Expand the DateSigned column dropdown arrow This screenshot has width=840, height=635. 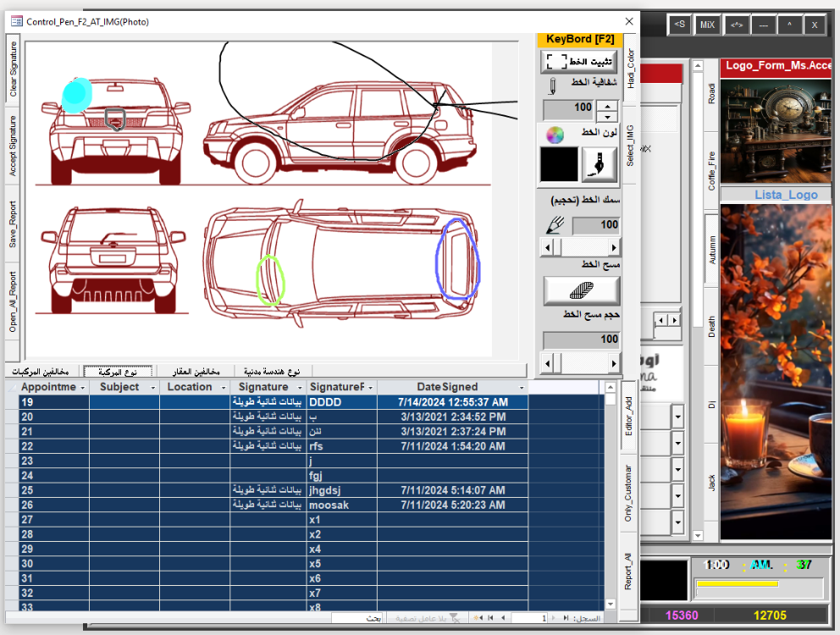coord(522,387)
